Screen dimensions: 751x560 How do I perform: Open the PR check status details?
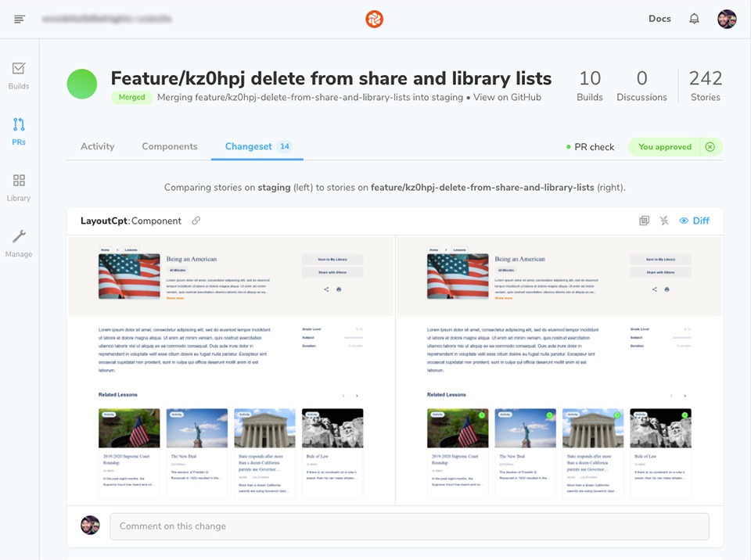[590, 147]
